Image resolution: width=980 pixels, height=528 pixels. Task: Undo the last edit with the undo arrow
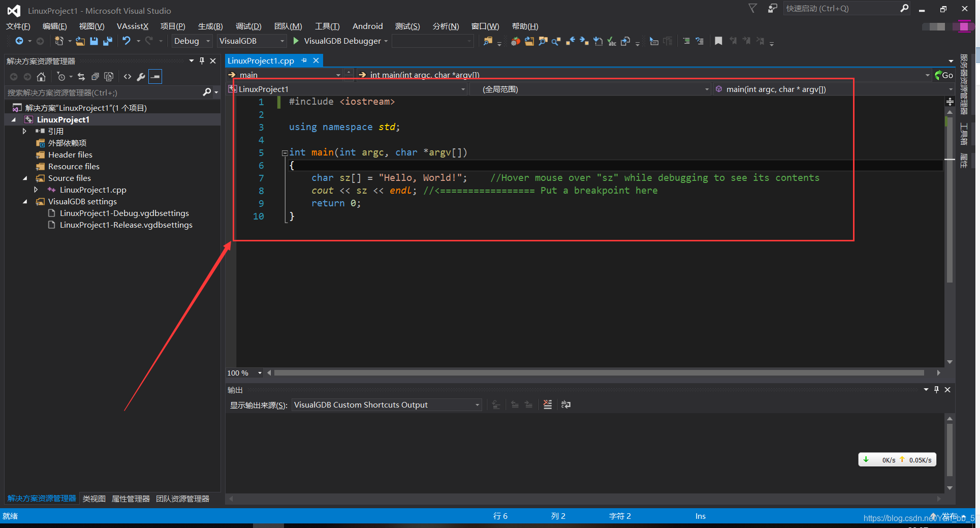pos(127,41)
